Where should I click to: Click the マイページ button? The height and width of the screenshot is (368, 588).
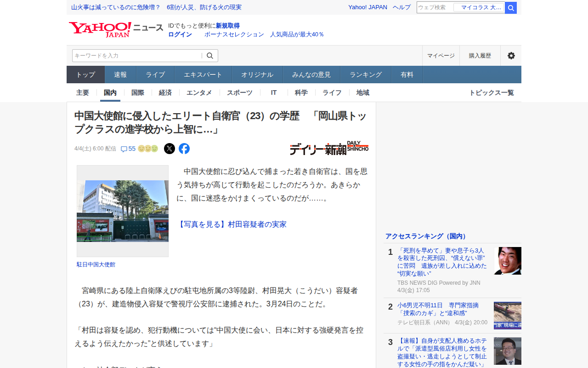point(441,56)
